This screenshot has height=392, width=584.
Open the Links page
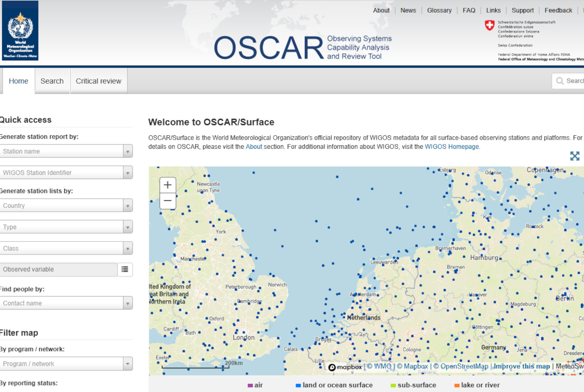[x=493, y=10]
